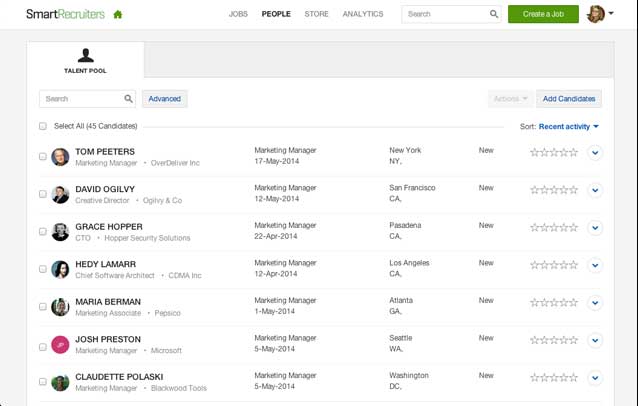638x406 pixels.
Task: Open the JOBS navigation item
Action: point(238,14)
